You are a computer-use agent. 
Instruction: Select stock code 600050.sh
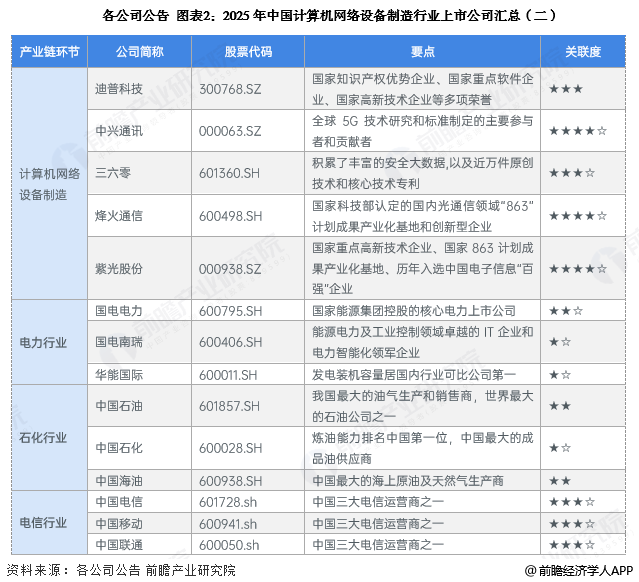(229, 545)
